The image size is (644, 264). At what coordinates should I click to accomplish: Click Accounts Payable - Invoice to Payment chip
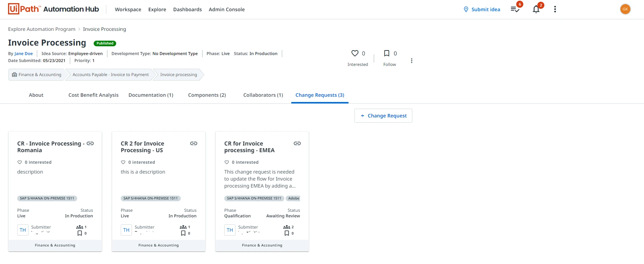coord(111,75)
